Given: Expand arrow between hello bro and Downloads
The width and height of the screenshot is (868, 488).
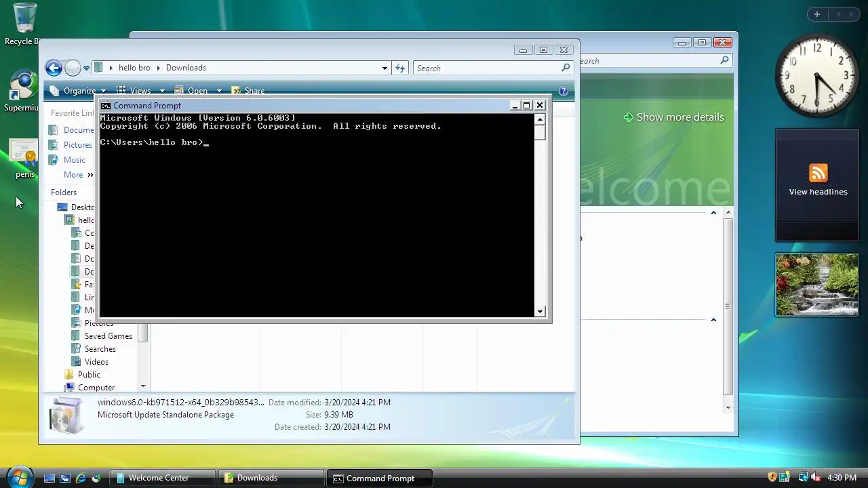Looking at the screenshot, I should pos(158,68).
